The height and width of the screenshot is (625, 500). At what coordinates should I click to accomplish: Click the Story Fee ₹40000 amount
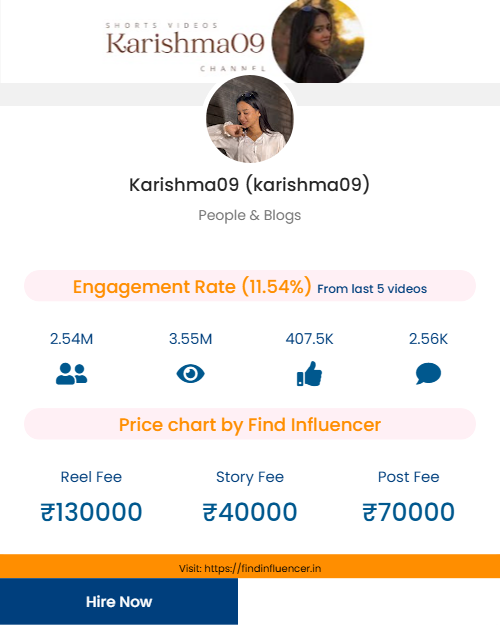[250, 512]
